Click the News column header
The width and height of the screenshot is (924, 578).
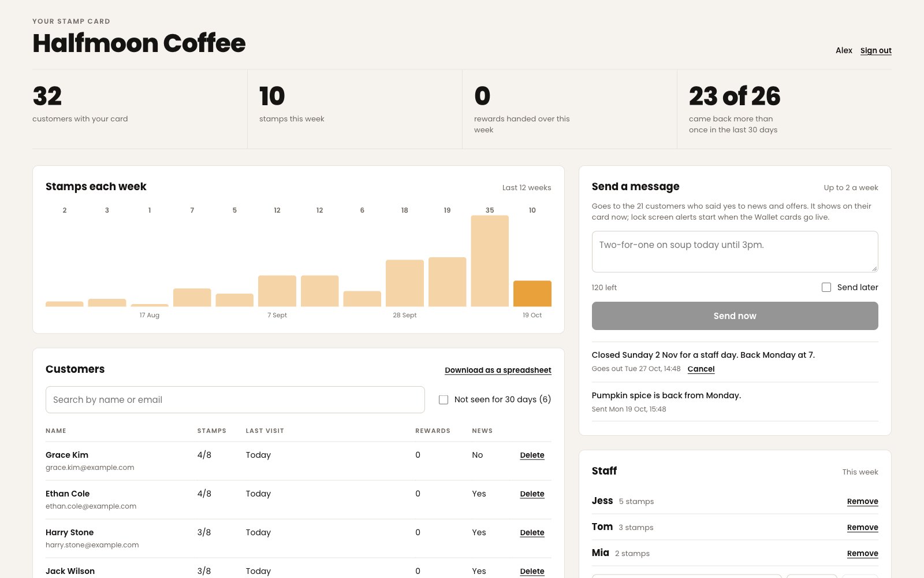click(x=482, y=431)
